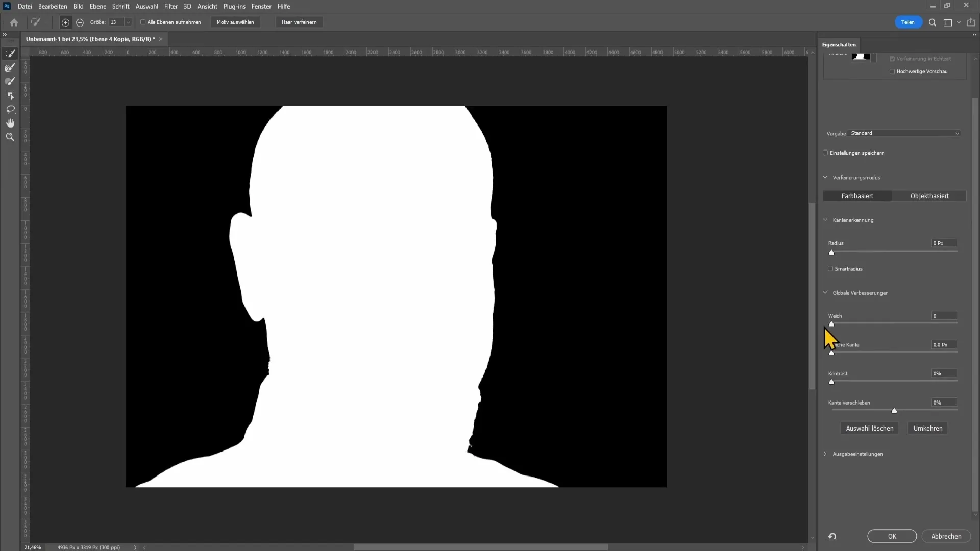The width and height of the screenshot is (980, 551).
Task: Select the Hand tool
Action: click(10, 123)
